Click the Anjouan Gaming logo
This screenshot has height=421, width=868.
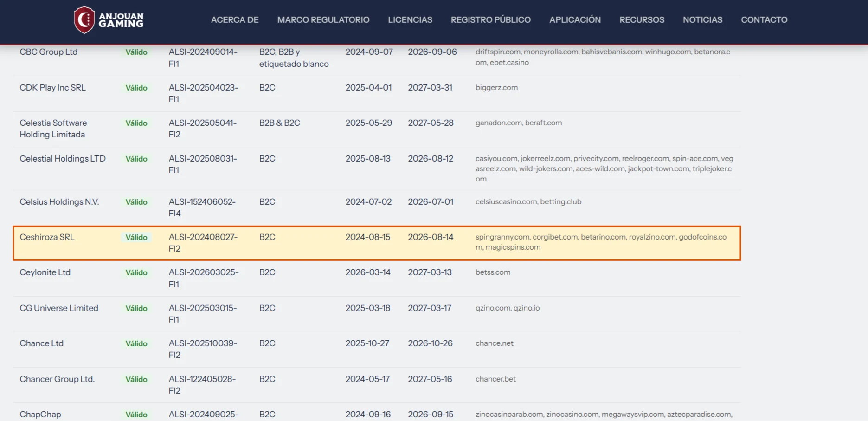coord(109,20)
